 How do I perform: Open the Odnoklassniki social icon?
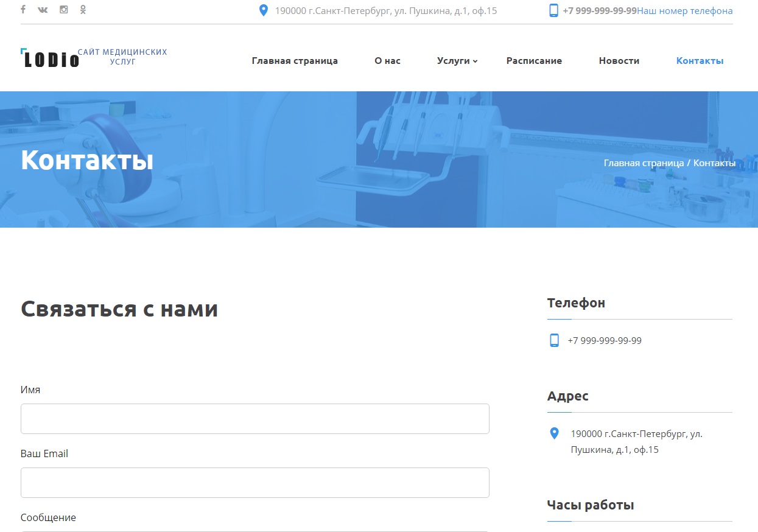[x=83, y=10]
